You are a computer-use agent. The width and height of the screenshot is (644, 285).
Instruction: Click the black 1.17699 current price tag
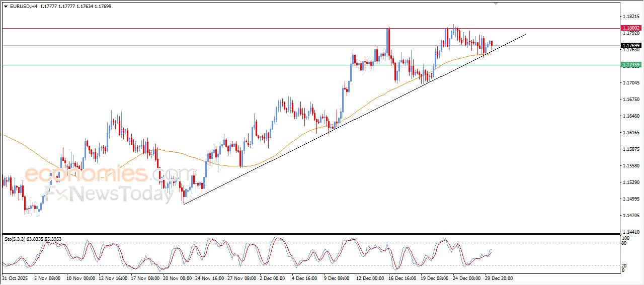click(x=630, y=45)
